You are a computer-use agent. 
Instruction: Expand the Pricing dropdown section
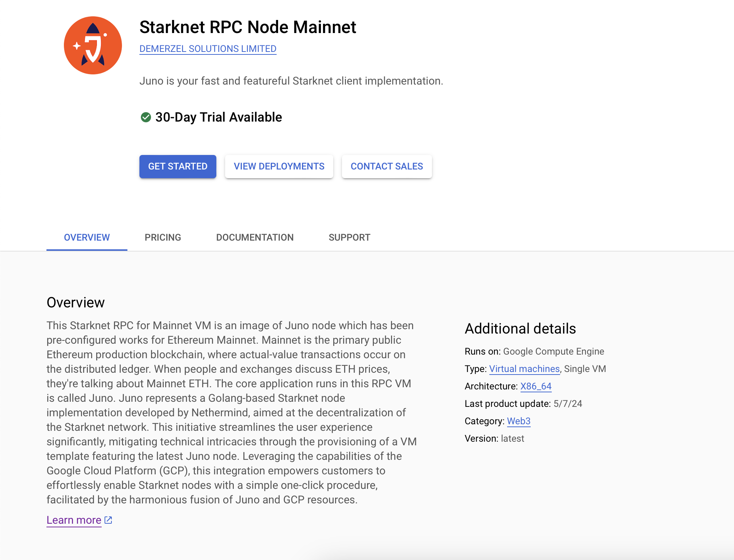click(162, 238)
